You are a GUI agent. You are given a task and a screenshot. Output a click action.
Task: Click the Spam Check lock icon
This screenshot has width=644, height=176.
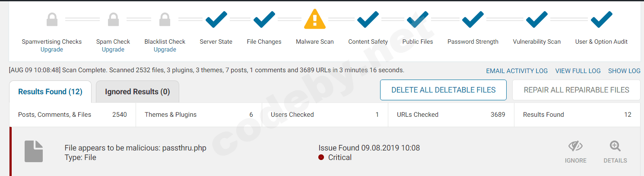point(113,19)
